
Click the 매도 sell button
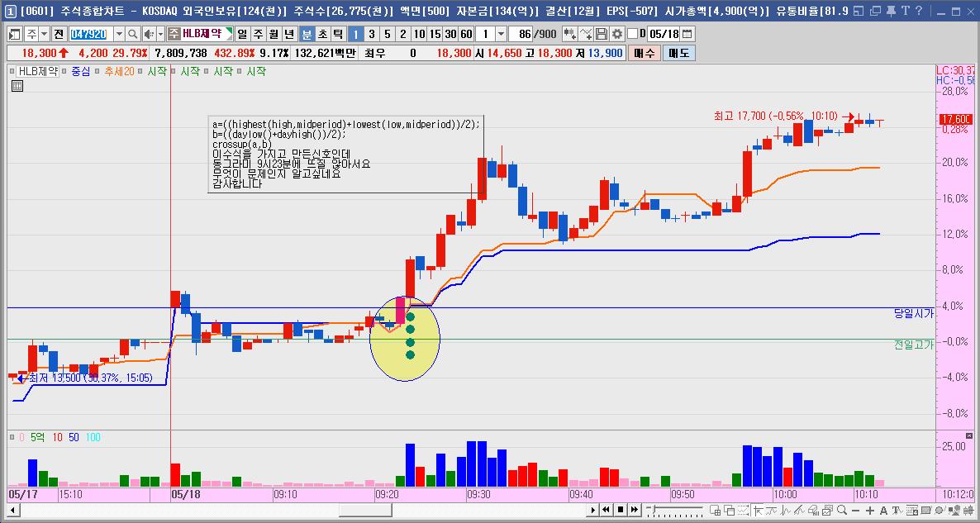tap(679, 53)
